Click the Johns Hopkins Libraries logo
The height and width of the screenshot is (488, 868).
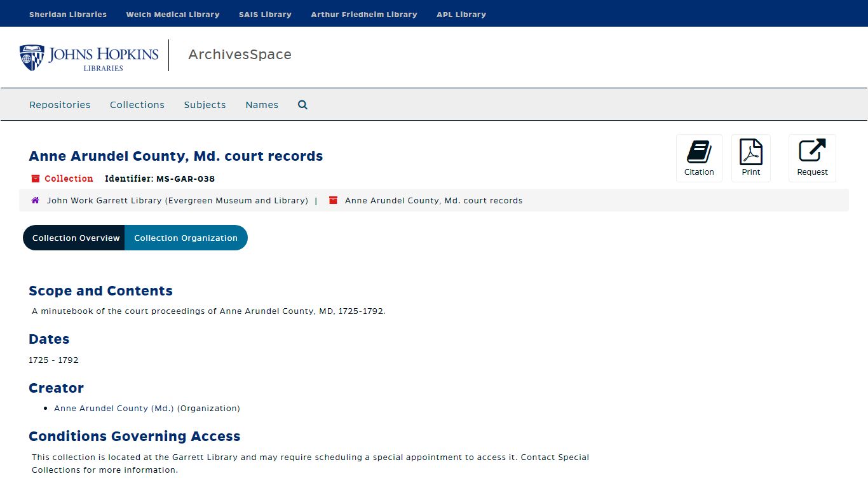pyautogui.click(x=89, y=57)
